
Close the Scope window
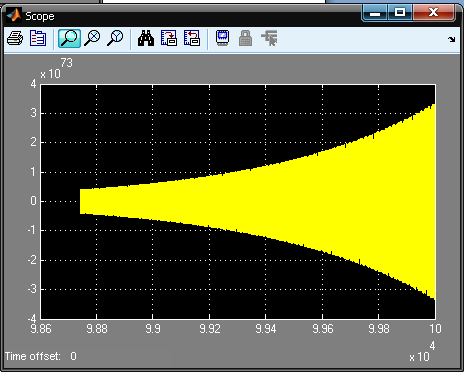[433, 13]
